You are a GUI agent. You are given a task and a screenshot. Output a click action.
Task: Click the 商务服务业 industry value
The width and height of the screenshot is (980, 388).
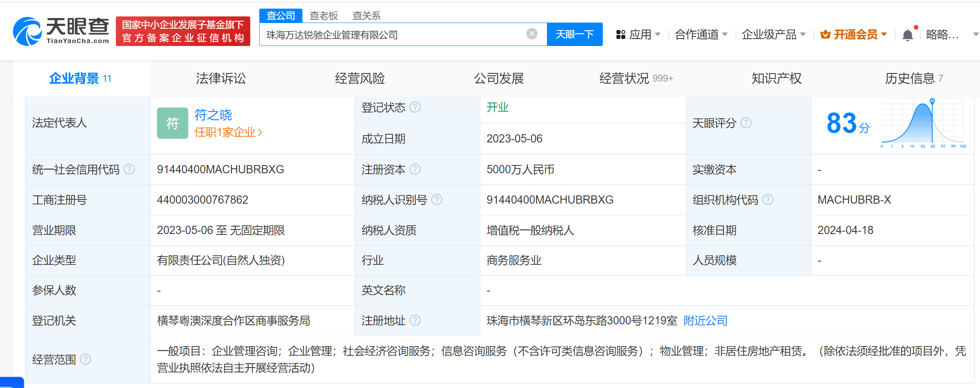tap(514, 260)
